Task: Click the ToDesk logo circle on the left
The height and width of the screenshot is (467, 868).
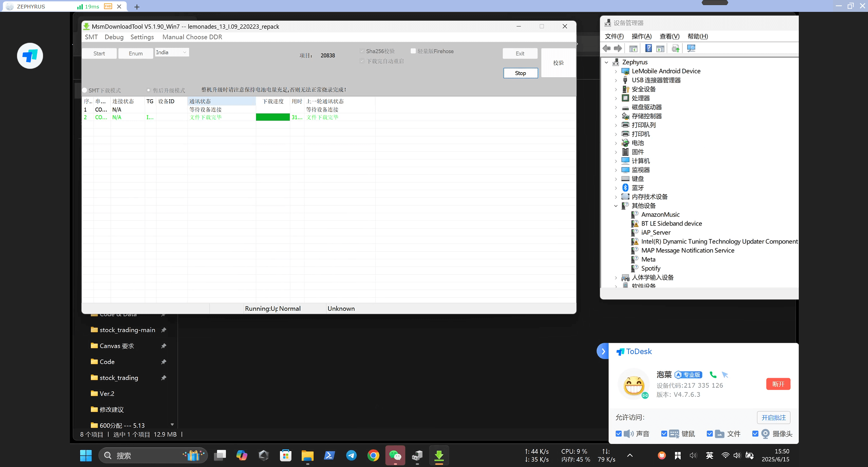Action: point(30,56)
